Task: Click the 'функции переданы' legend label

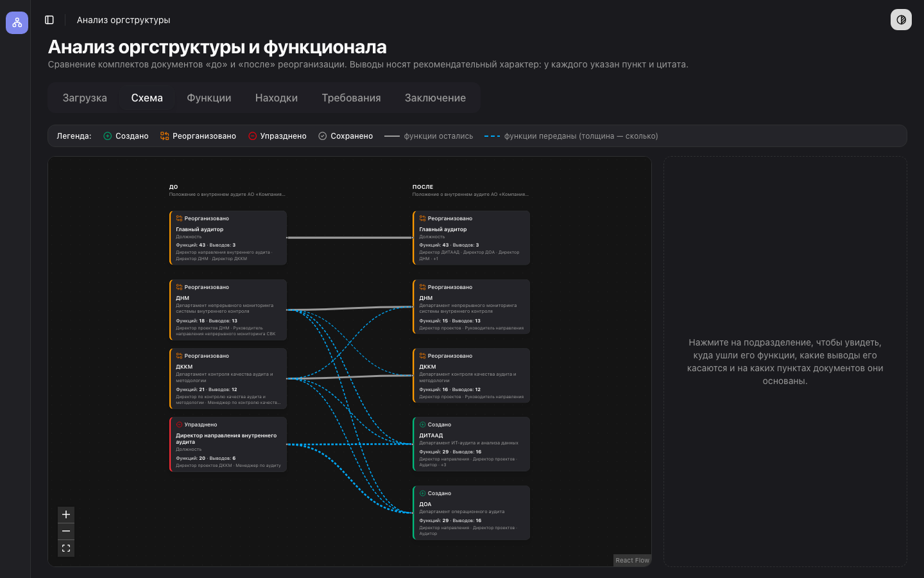Action: click(581, 136)
